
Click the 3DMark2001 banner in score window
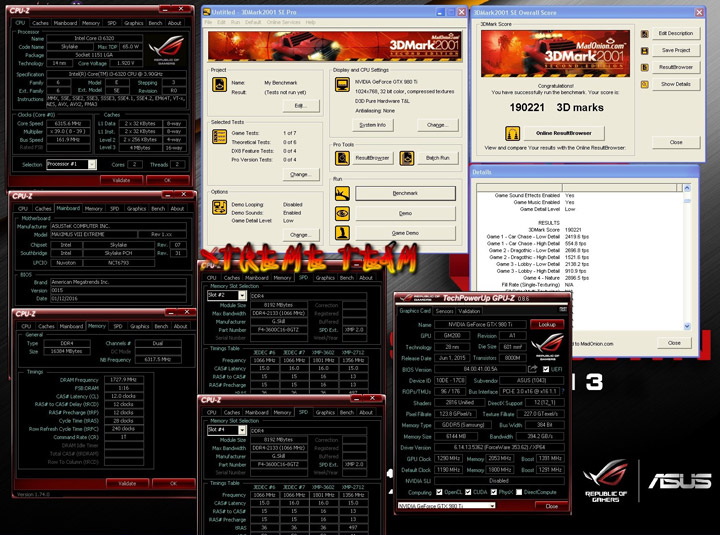tap(556, 53)
